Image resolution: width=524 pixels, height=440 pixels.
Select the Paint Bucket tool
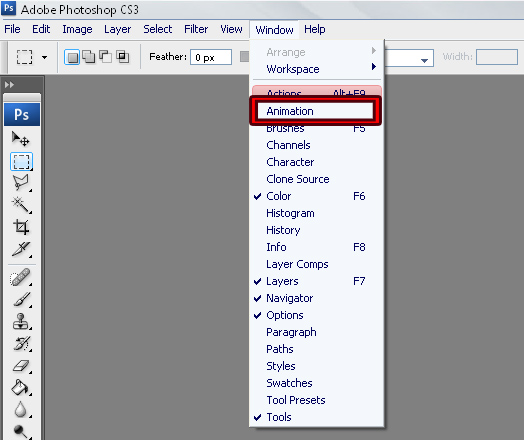coord(21,388)
